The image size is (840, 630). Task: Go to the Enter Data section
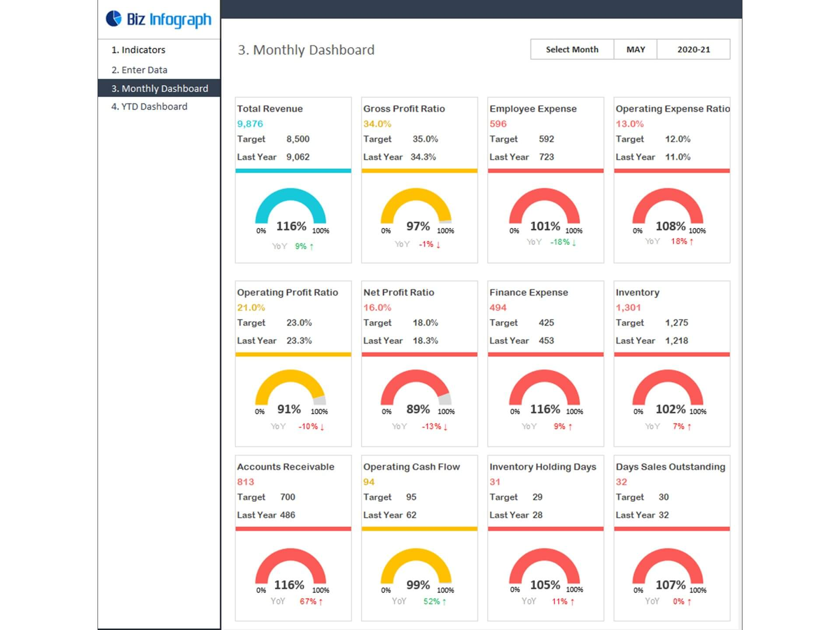point(139,70)
